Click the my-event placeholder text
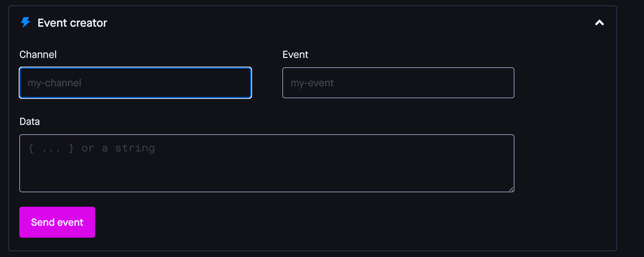This screenshot has width=644, height=257. (x=312, y=83)
